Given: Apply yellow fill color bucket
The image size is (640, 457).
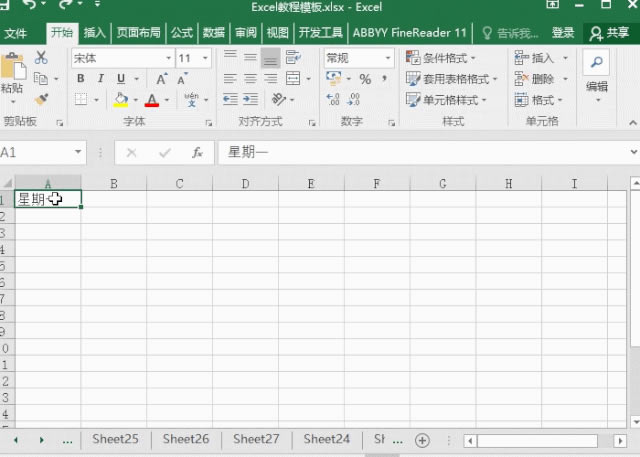Looking at the screenshot, I should pos(121,100).
